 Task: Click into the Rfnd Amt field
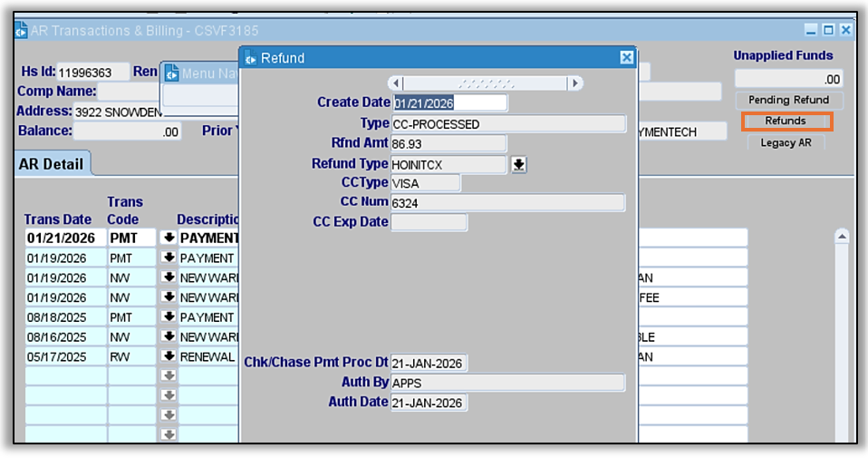click(448, 143)
